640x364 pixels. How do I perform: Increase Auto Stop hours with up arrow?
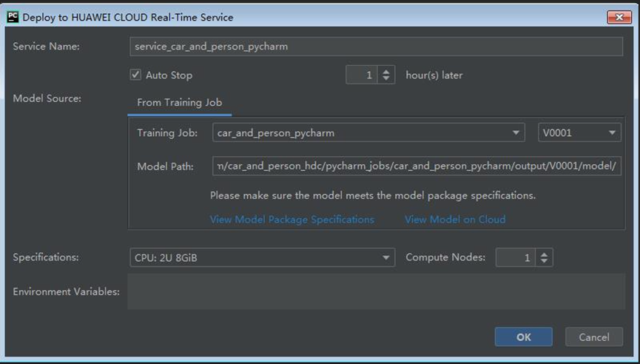coord(387,71)
